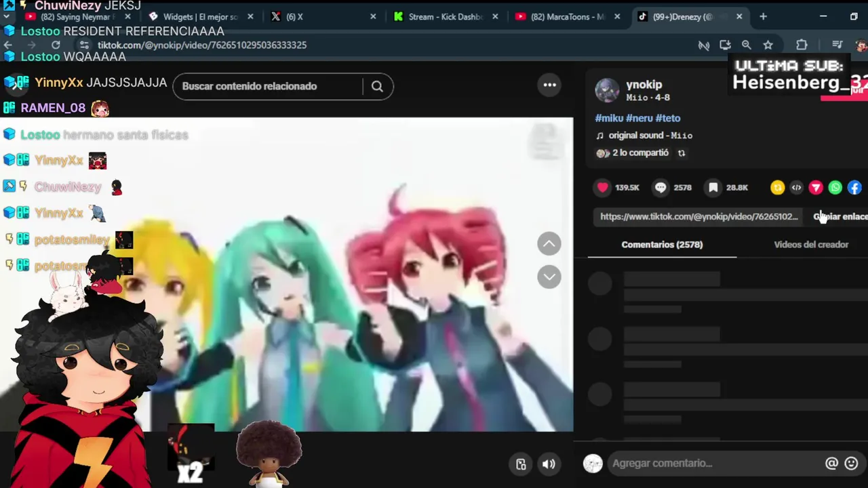The image size is (868, 488).
Task: Click the saved count '28.8K'
Action: pyautogui.click(x=737, y=188)
